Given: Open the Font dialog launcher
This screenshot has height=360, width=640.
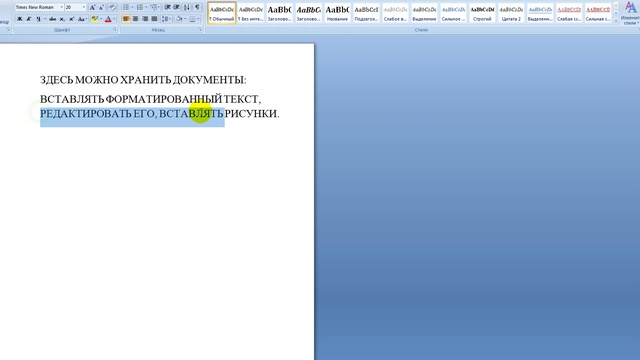Looking at the screenshot, I should point(115,29).
